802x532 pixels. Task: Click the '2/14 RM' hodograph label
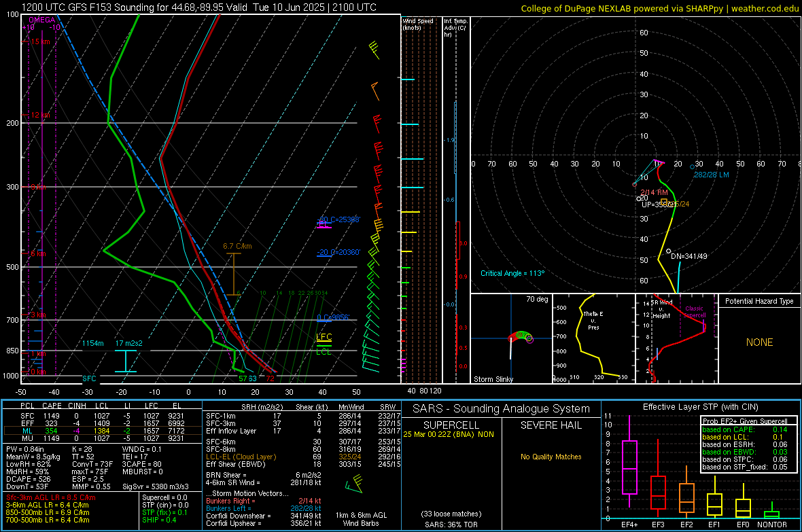tap(655, 192)
